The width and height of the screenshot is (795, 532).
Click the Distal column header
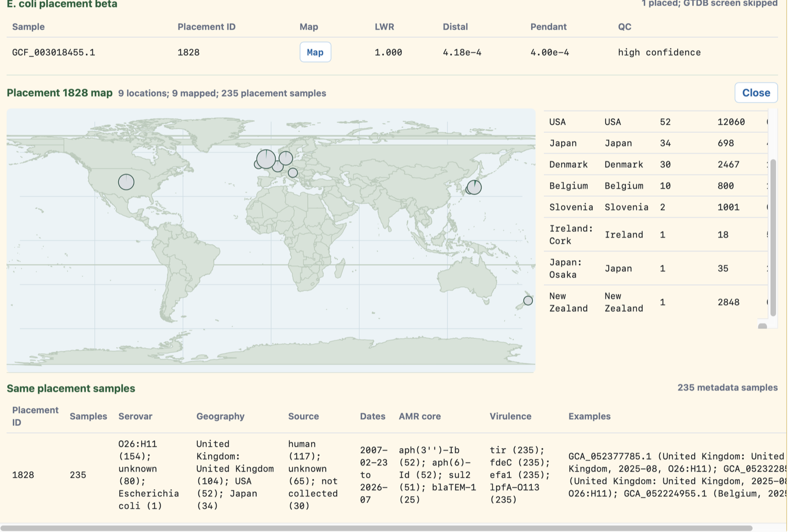coord(455,27)
